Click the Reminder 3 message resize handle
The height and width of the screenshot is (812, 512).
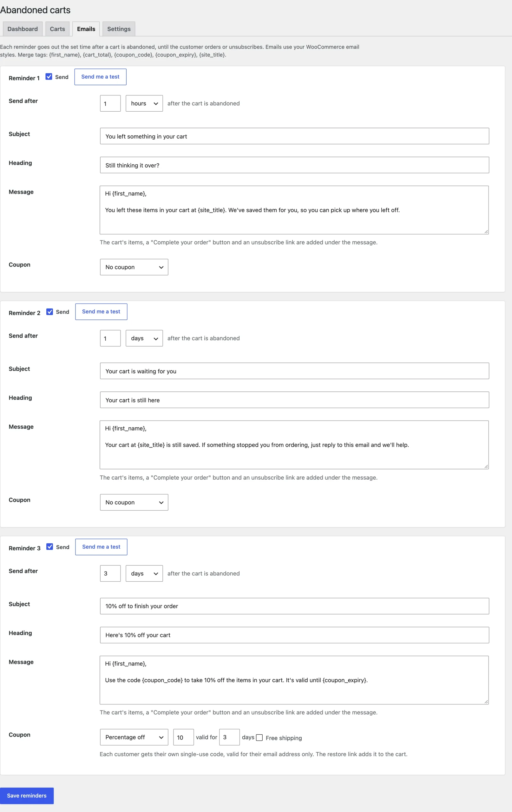point(486,702)
